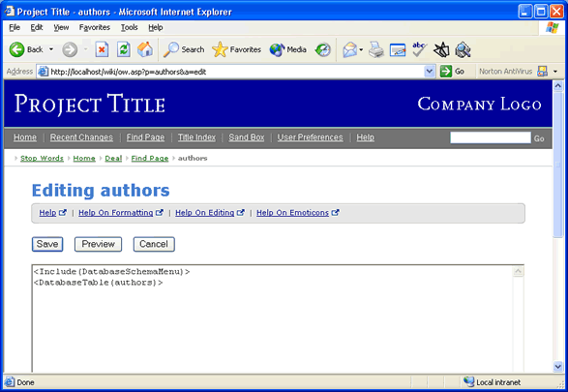
Task: Click the Forward arrow icon
Action: (70, 49)
